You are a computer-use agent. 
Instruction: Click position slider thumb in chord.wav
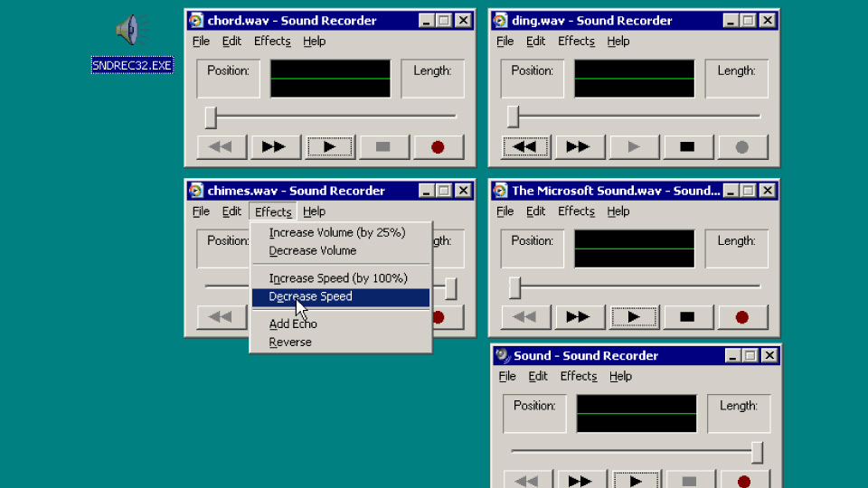[211, 117]
